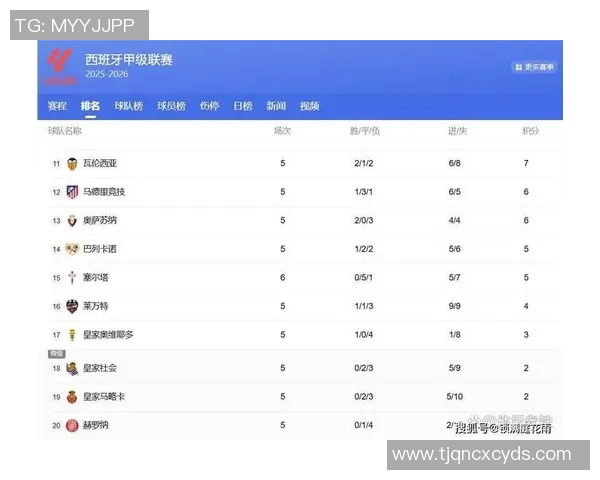Click 6/8 goals in 瓦伦西亚 row

point(455,163)
